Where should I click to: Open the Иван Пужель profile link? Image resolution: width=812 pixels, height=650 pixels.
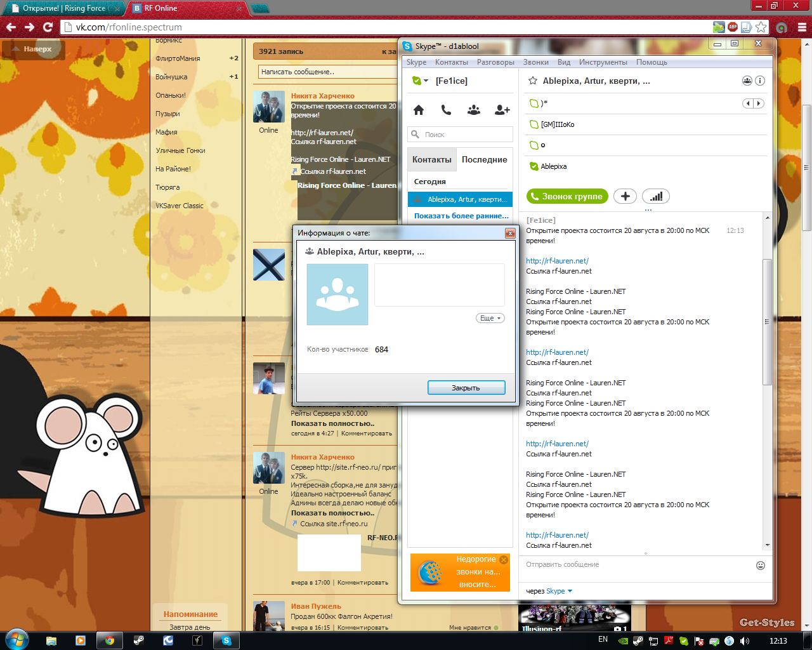(x=316, y=606)
